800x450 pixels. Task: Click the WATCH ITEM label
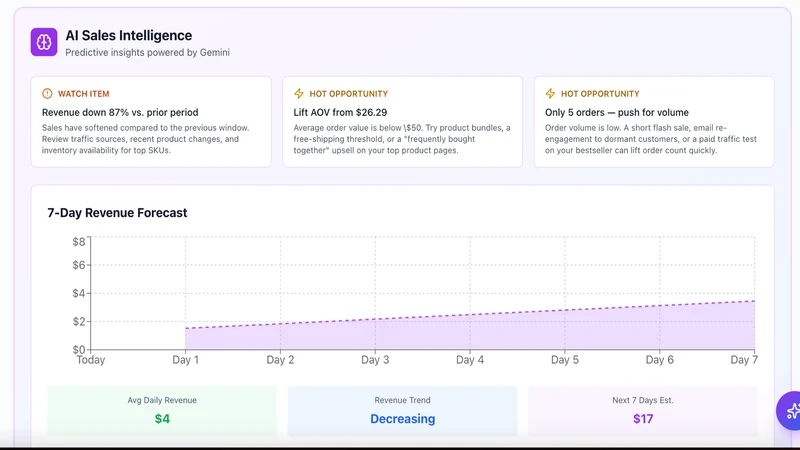[x=84, y=94]
